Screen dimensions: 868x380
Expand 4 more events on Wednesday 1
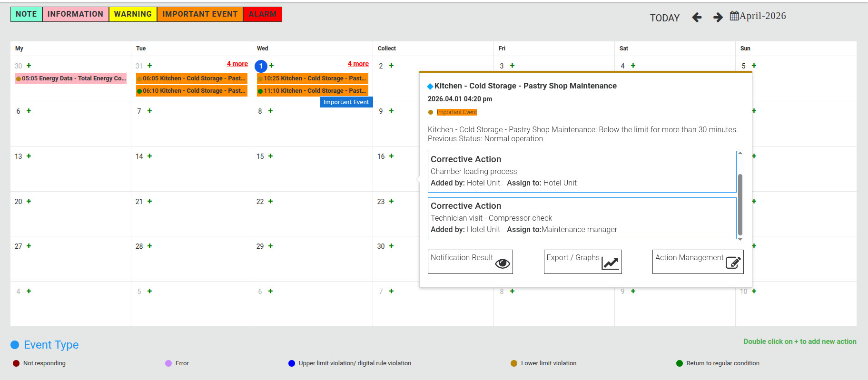coord(358,64)
